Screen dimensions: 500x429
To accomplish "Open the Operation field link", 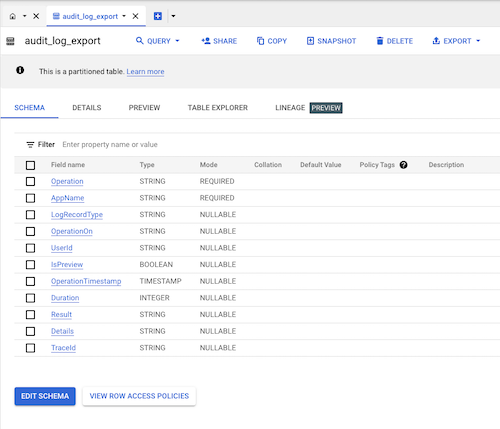I will (x=67, y=181).
